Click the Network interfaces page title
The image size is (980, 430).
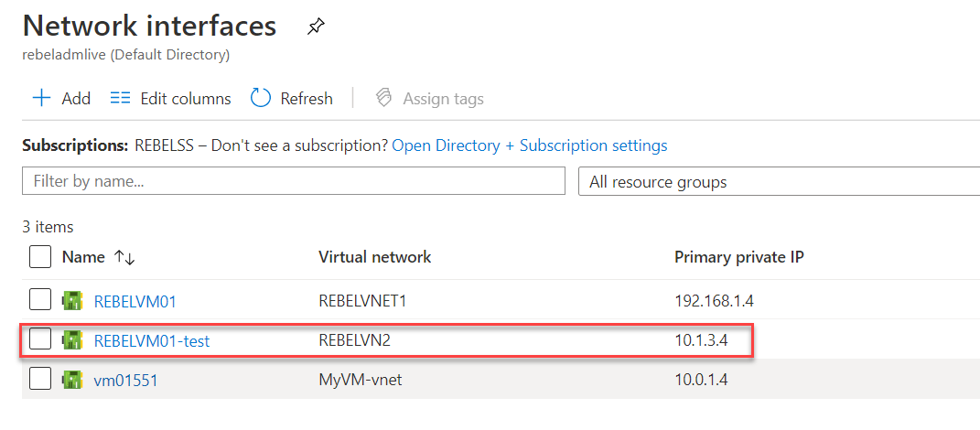(149, 27)
